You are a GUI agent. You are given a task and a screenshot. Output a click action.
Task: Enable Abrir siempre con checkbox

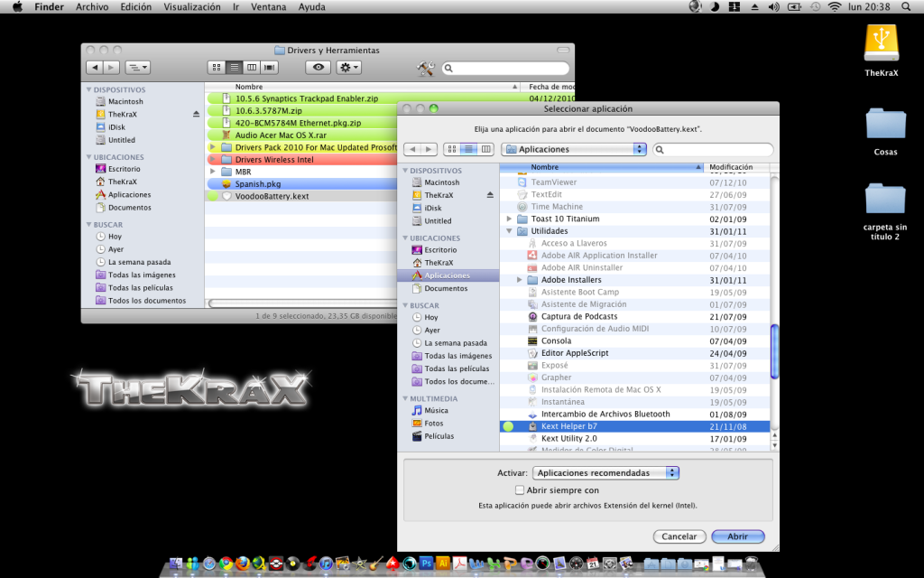pos(519,490)
